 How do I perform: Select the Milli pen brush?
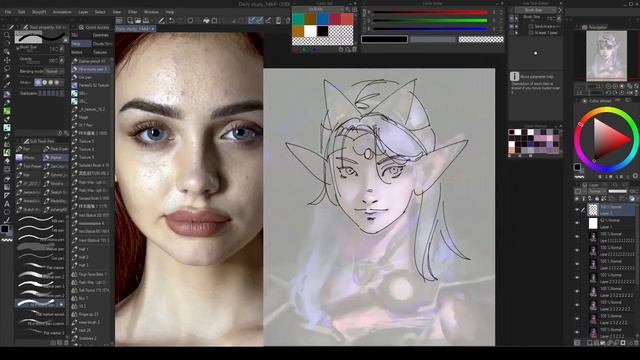click(41, 221)
